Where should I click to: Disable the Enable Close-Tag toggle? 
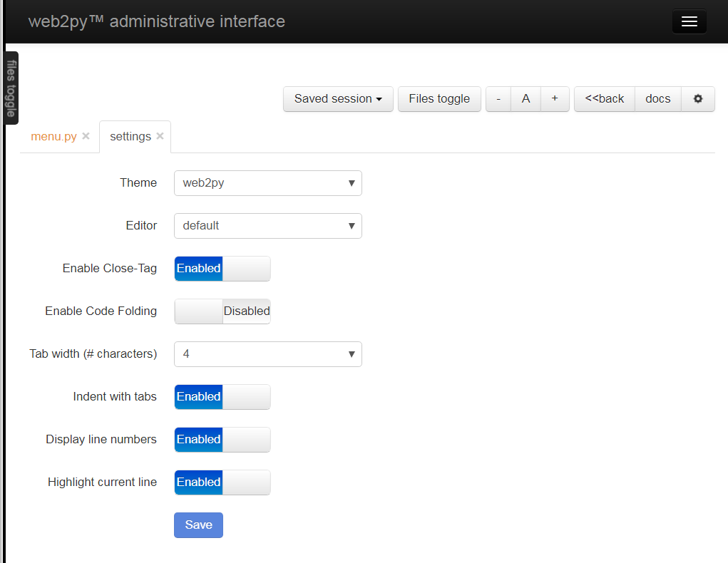tap(222, 269)
